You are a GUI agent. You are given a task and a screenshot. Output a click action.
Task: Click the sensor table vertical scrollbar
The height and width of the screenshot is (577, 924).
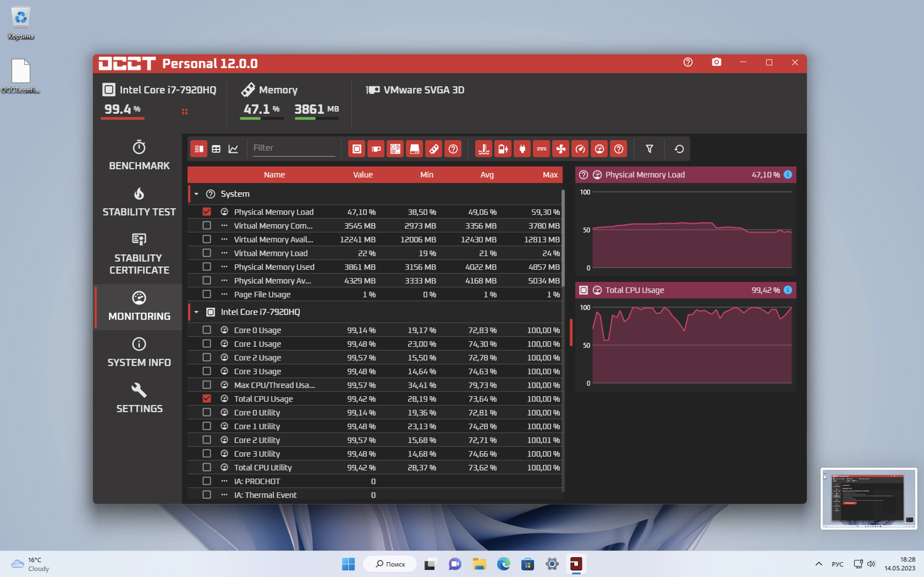(563, 239)
